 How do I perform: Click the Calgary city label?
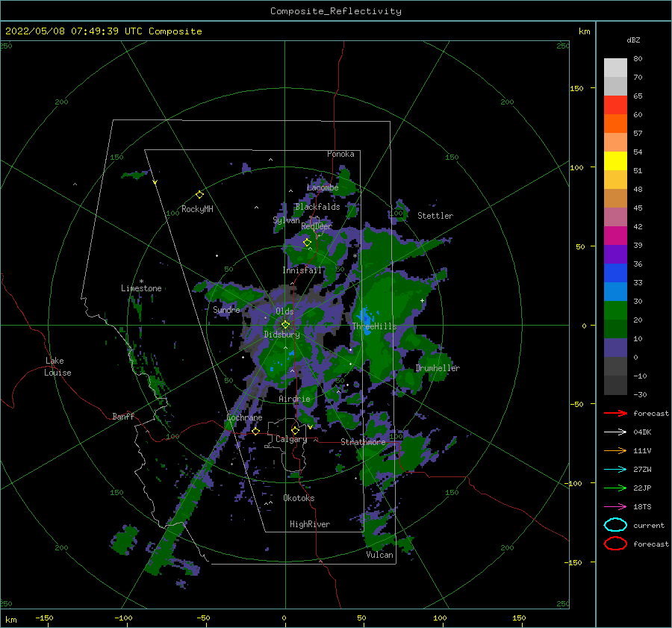point(291,439)
